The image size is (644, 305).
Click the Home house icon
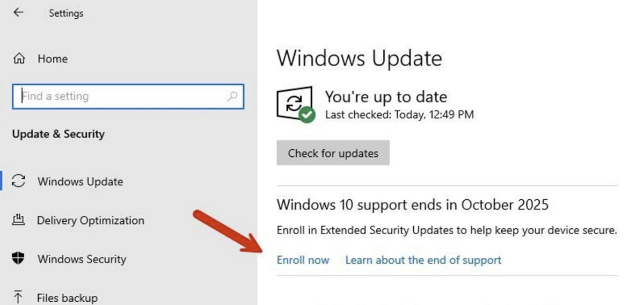(19, 59)
